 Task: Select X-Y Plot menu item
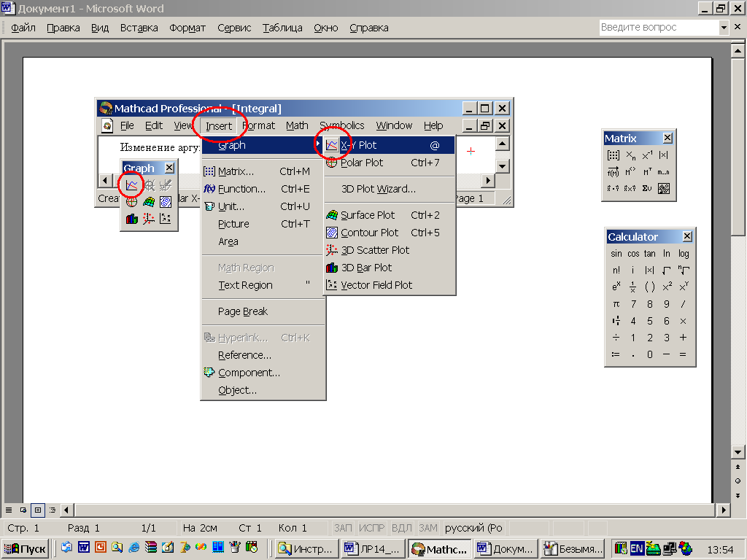coord(390,145)
